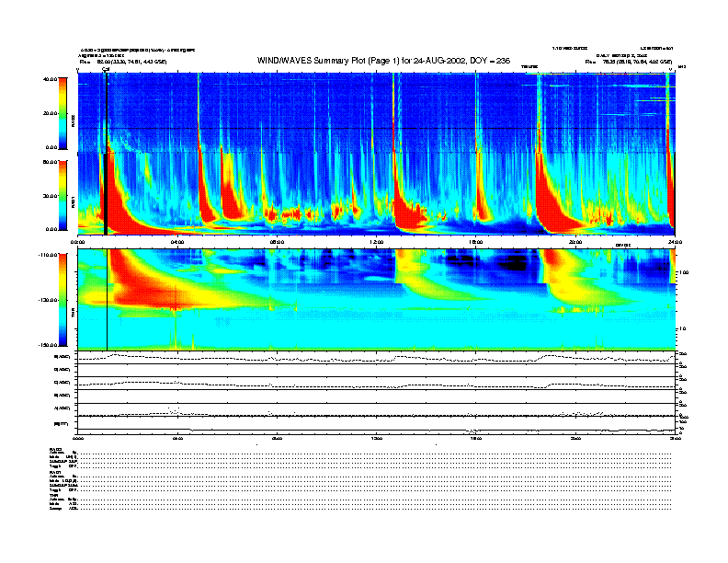This screenshot has width=728, height=563.
Task: Select the -130.00 color scale label
Action: [x=48, y=300]
